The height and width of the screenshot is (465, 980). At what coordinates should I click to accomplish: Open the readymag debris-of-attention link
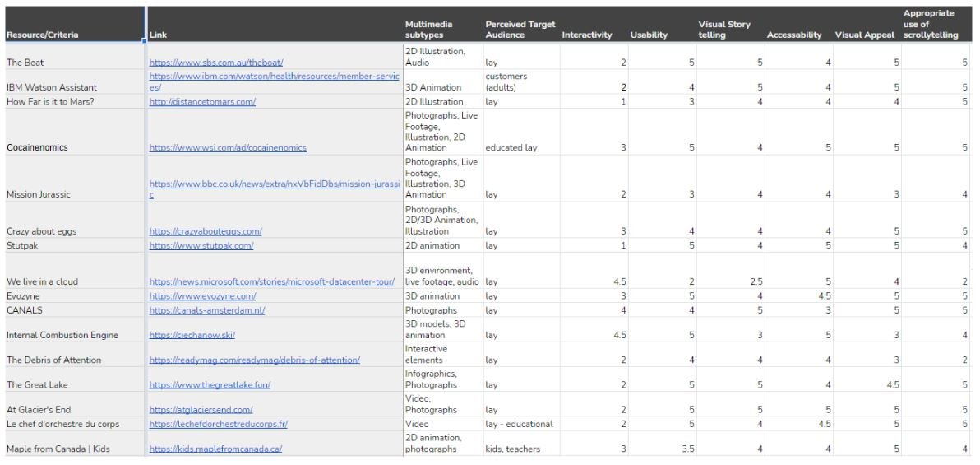[x=254, y=360]
